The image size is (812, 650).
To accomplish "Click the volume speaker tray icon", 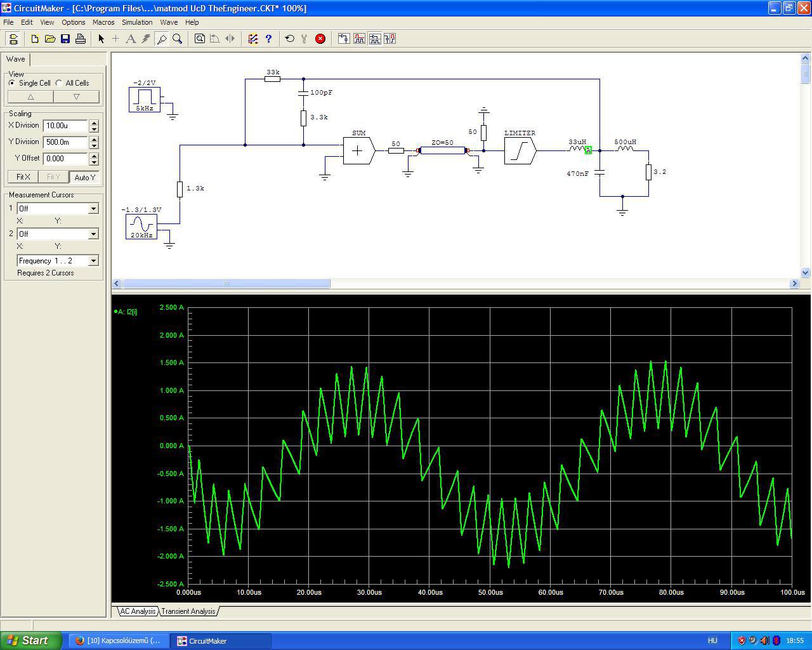I will (x=764, y=640).
